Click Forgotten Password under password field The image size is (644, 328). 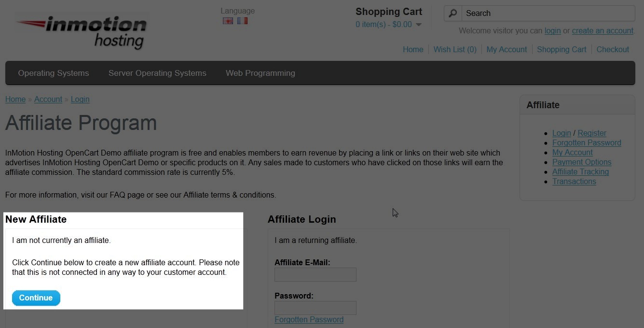tap(309, 319)
